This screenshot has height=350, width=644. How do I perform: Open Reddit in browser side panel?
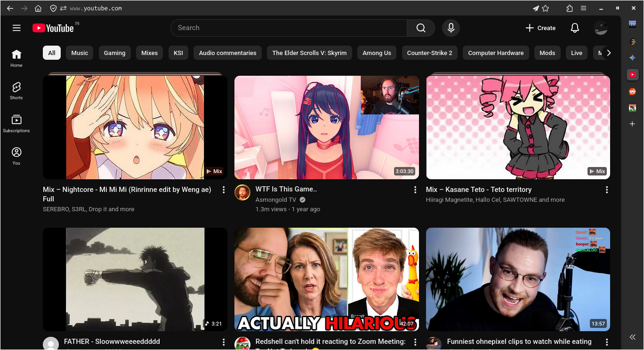[x=632, y=91]
